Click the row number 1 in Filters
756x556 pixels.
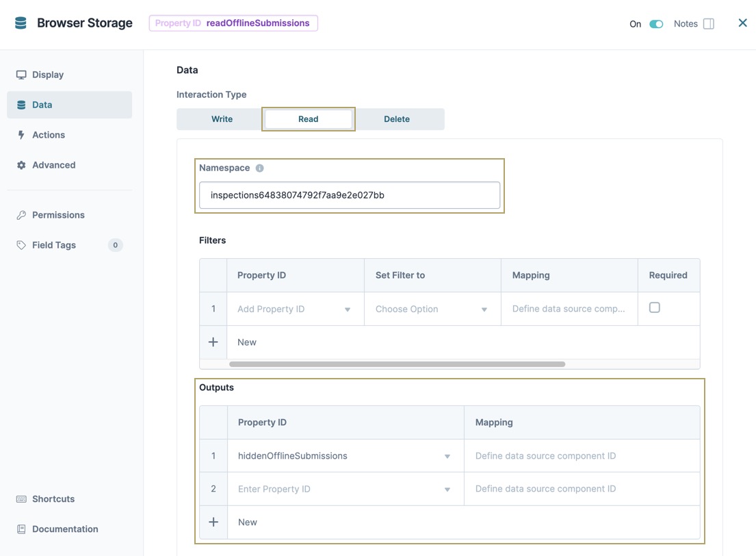(x=213, y=309)
